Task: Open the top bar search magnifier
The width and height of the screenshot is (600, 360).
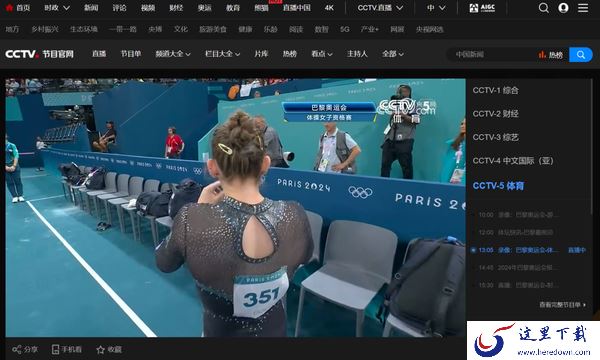Action: [x=543, y=8]
